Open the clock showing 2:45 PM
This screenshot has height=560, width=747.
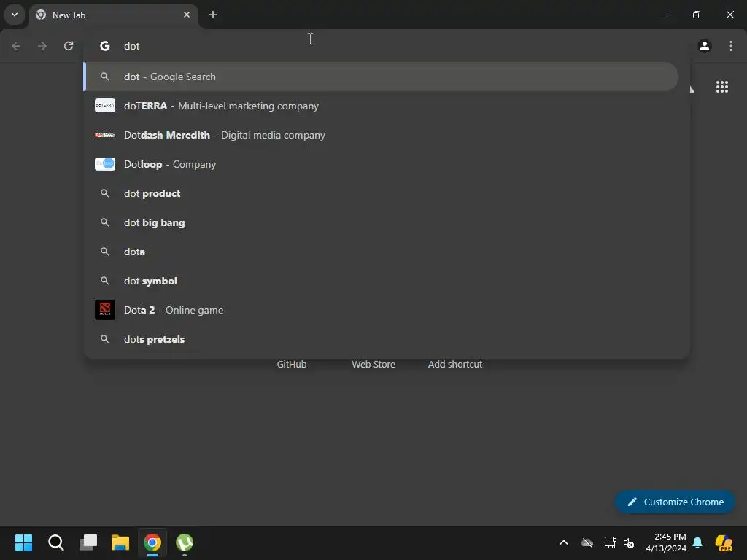(x=666, y=542)
